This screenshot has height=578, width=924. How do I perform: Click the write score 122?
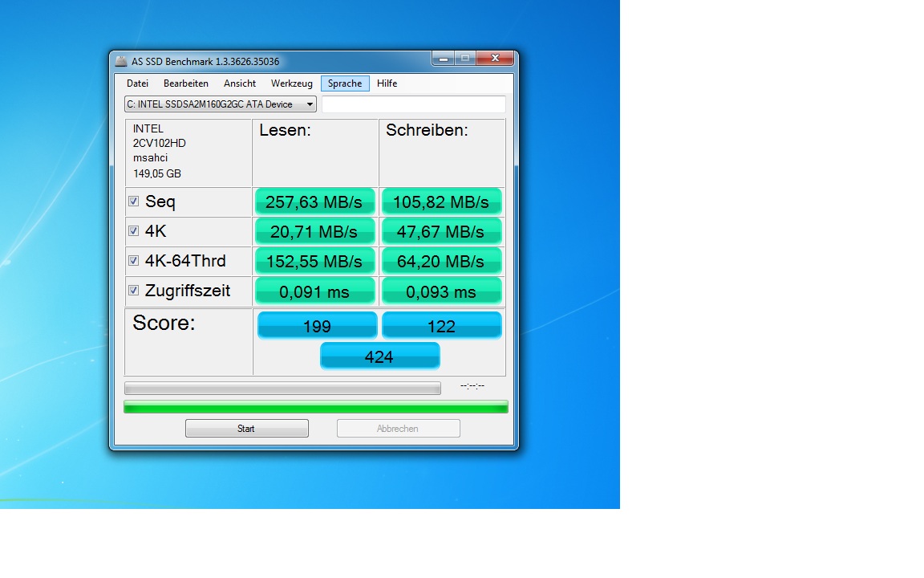coord(441,326)
